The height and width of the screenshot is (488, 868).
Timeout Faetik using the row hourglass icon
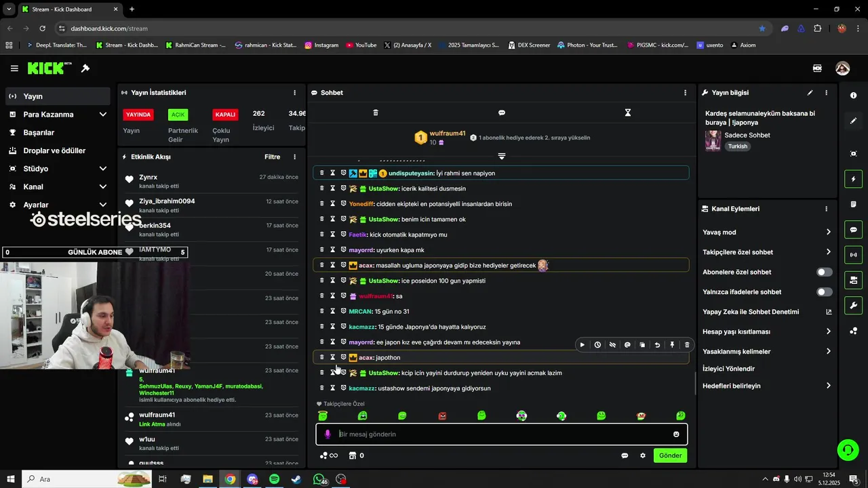pos(332,235)
